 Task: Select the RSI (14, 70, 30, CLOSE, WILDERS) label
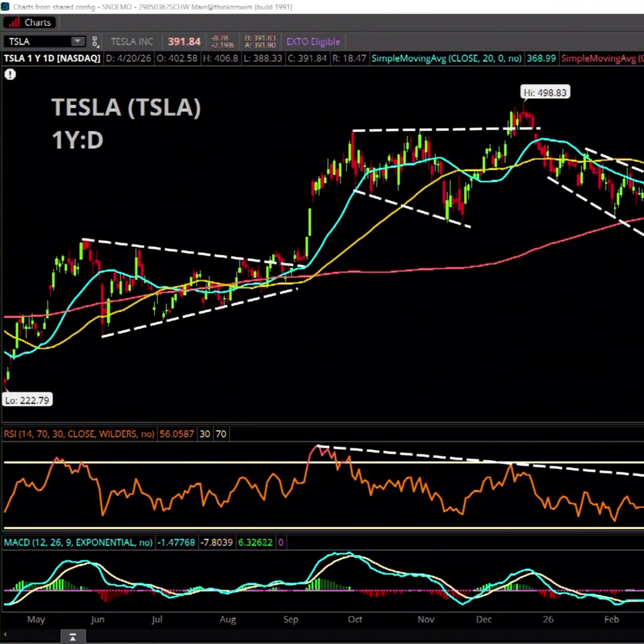(79, 434)
